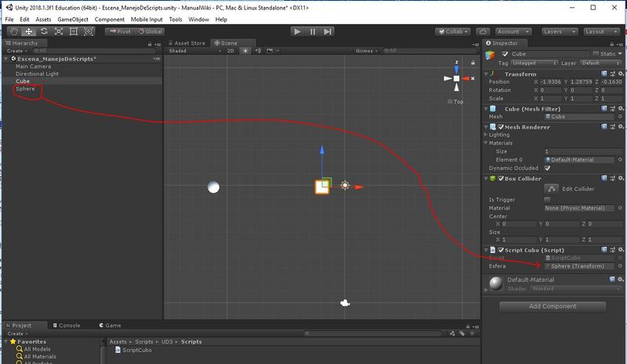Viewport: 627px width, 364px height.
Task: Click the Position X value field
Action: 551,81
